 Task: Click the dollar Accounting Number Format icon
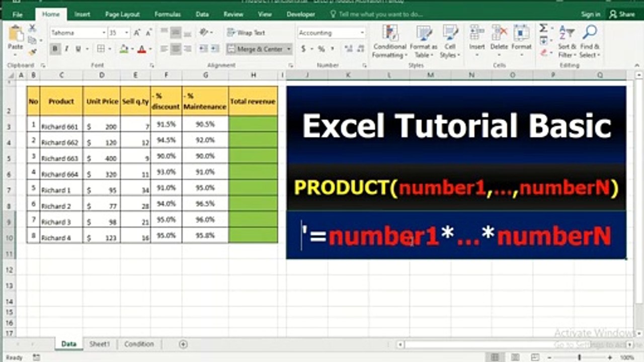(x=303, y=49)
